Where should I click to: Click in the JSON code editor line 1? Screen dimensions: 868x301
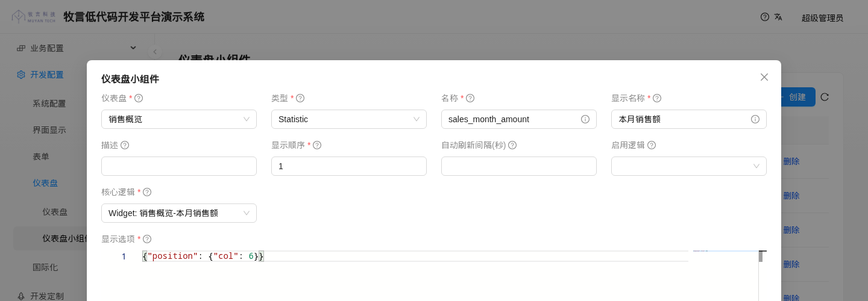[x=415, y=256]
